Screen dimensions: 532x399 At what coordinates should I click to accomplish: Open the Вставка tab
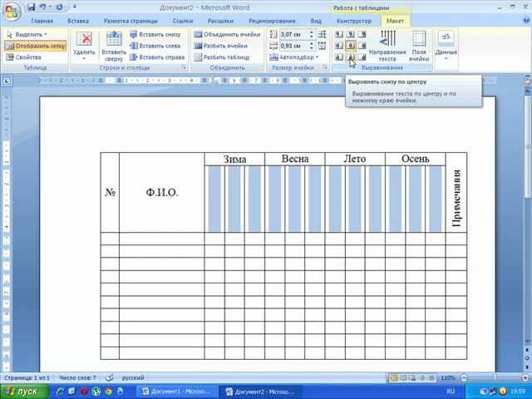pos(78,21)
